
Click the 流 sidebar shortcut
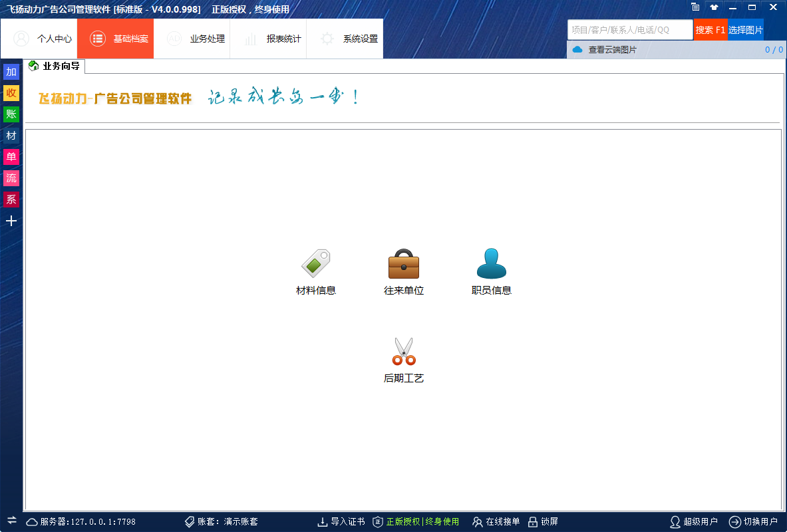coord(11,178)
